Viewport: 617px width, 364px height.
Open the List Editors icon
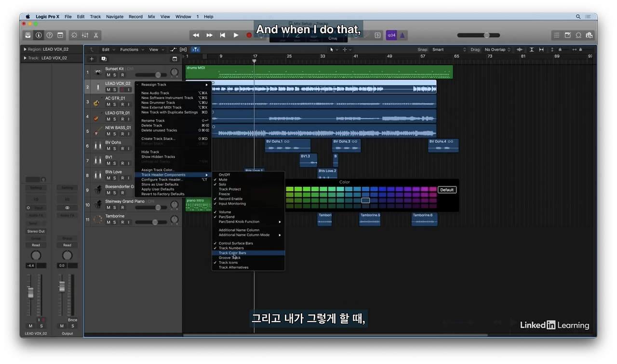point(556,35)
